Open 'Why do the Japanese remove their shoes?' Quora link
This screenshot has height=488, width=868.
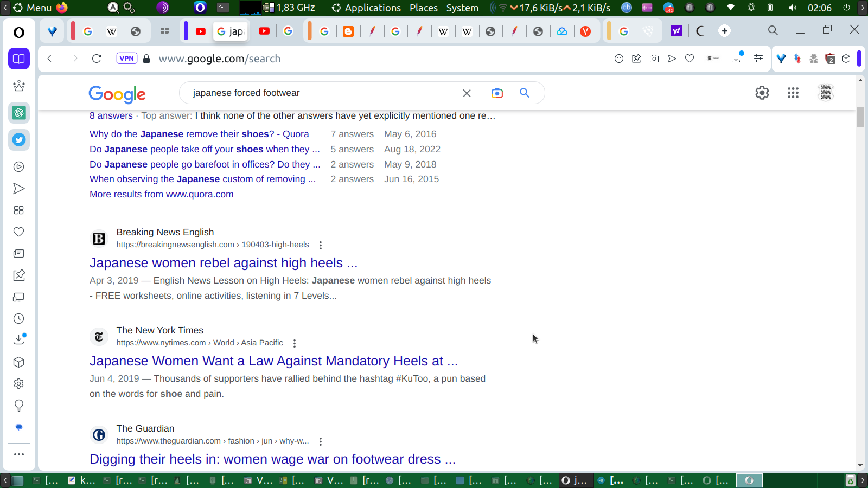point(199,134)
